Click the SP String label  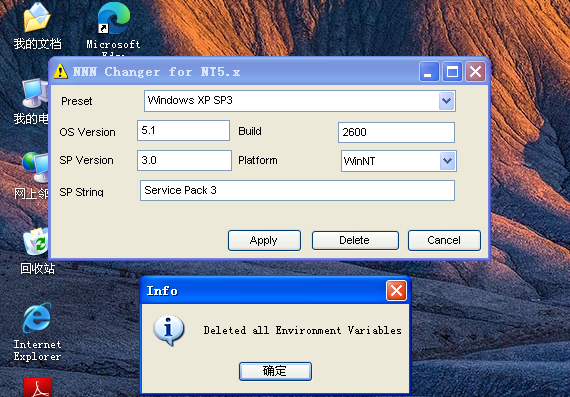tap(81, 192)
